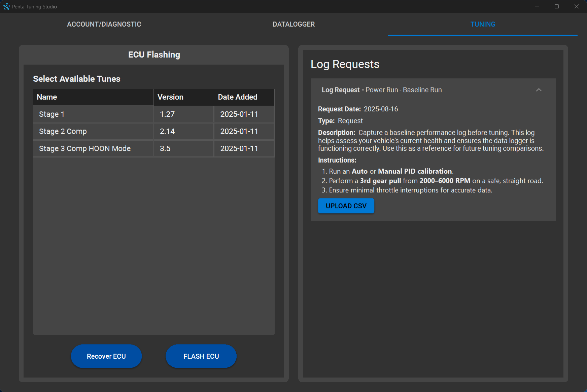Viewport: 587px width, 392px height.
Task: Open the Account/Diagnostic tab
Action: tap(104, 24)
